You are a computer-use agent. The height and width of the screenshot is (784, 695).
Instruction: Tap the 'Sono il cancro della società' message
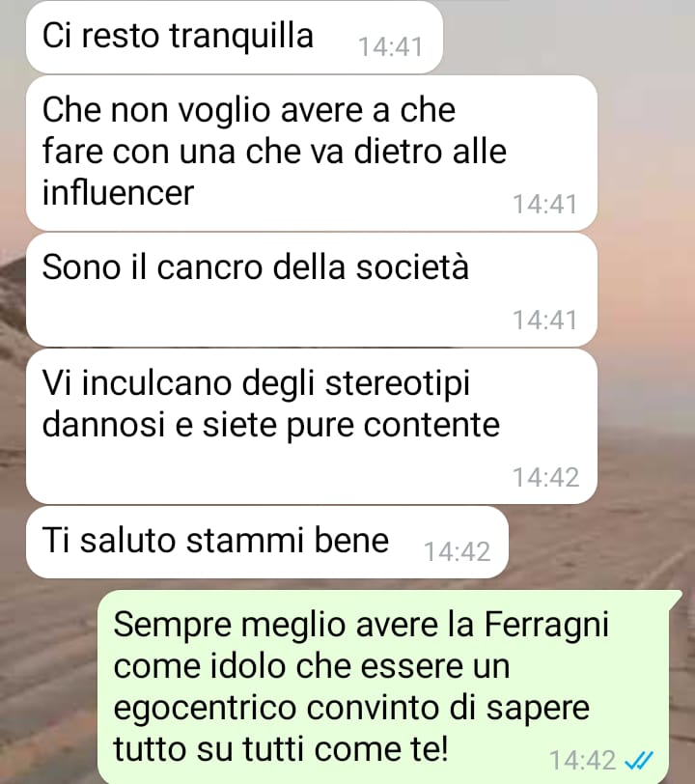pos(312,290)
